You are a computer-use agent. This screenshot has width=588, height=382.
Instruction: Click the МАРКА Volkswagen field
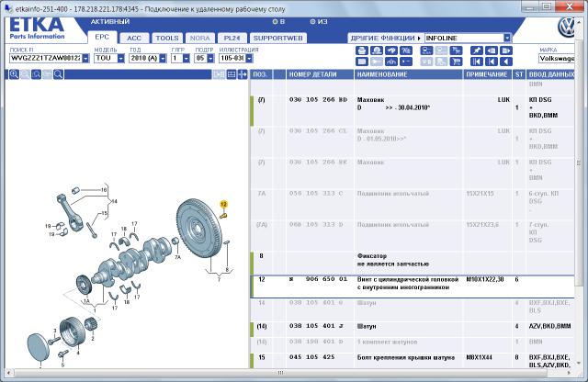pyautogui.click(x=557, y=59)
